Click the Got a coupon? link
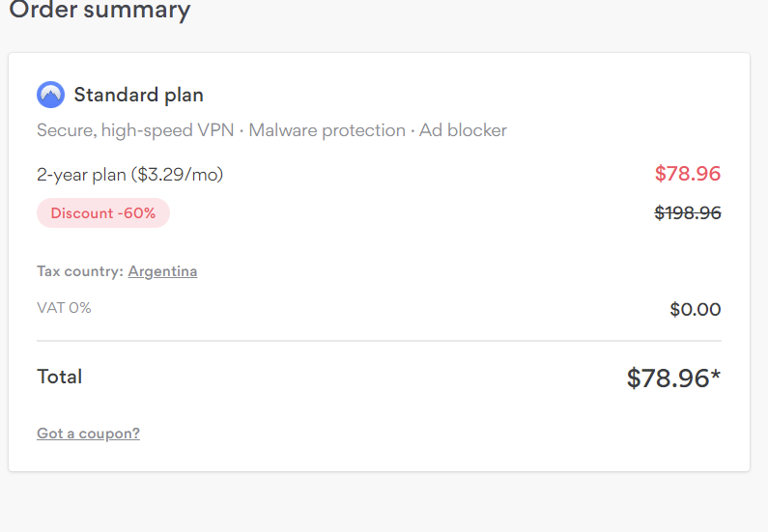 click(88, 434)
